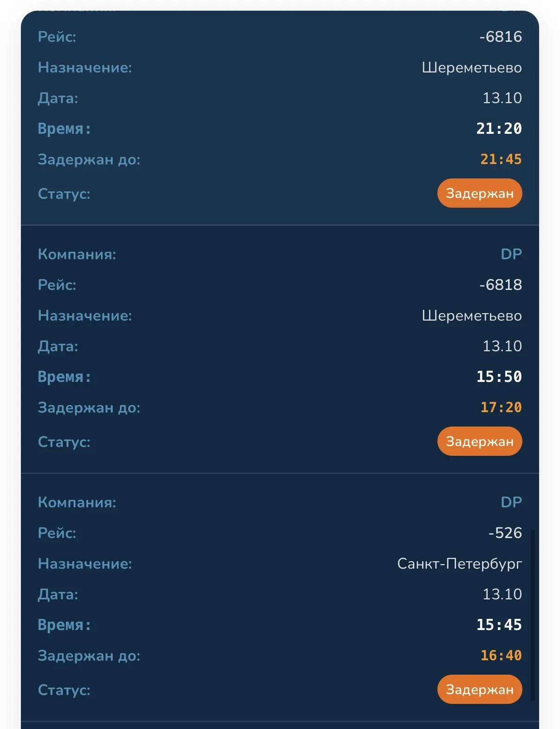Image resolution: width=560 pixels, height=729 pixels.
Task: Select flight number -6818
Action: tap(501, 285)
